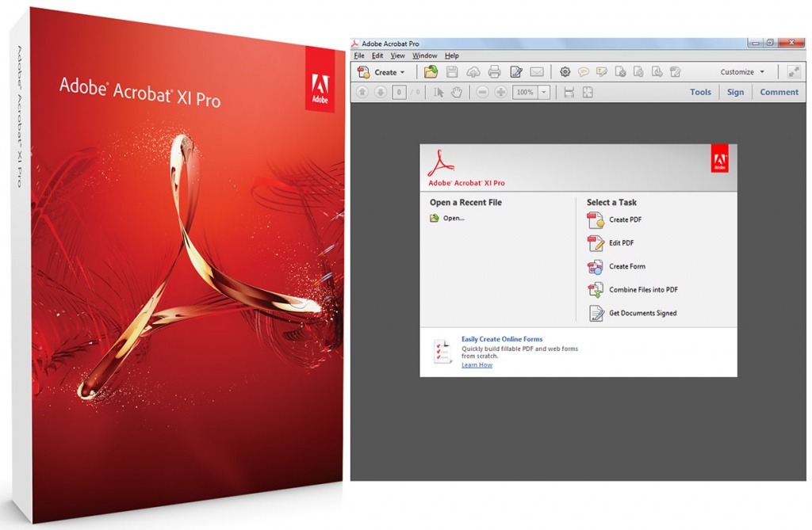Expand the Create dropdown button

point(381,72)
